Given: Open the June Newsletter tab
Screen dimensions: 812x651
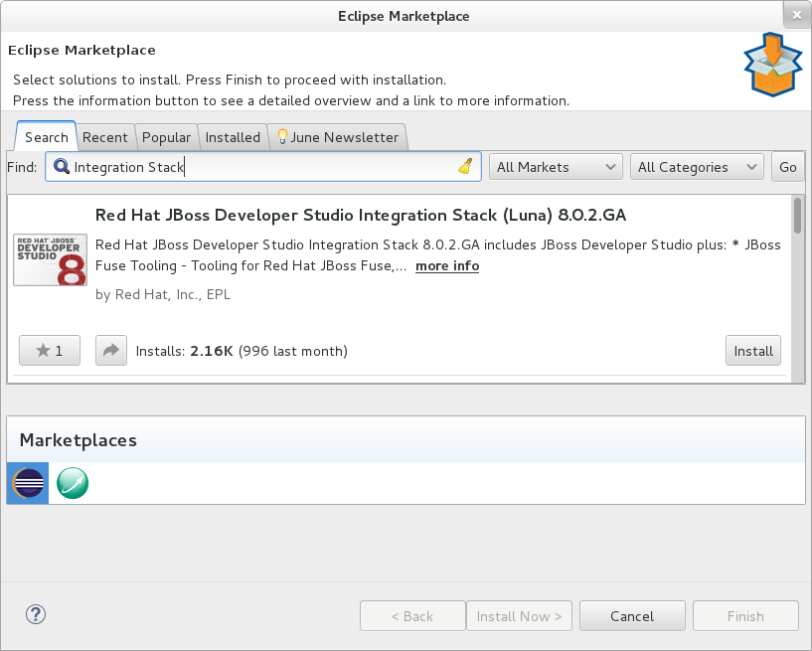Looking at the screenshot, I should pos(338,137).
